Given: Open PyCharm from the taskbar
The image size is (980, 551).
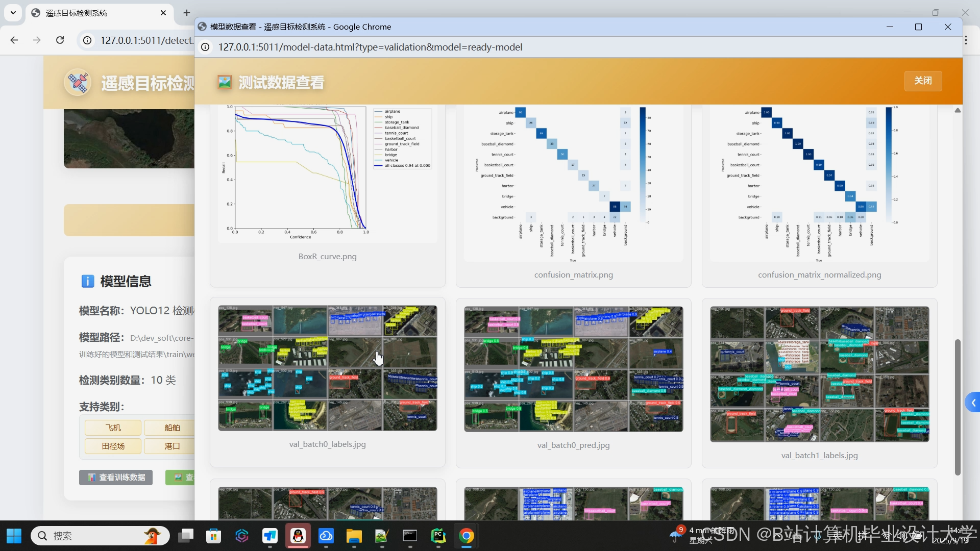Looking at the screenshot, I should tap(438, 536).
